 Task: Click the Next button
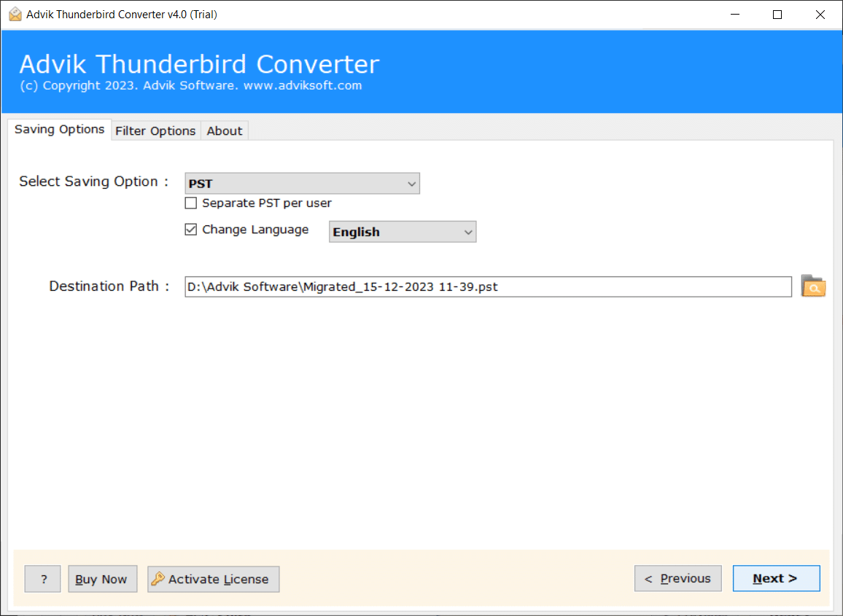pos(776,578)
